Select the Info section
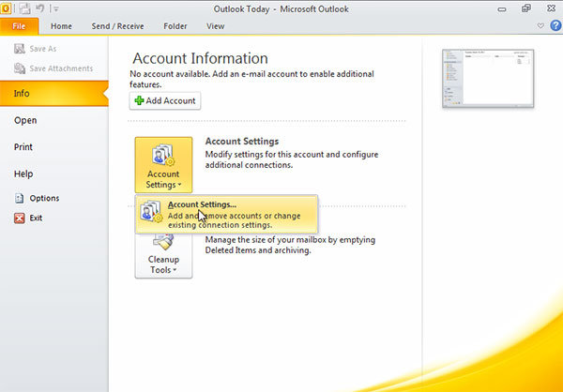Image resolution: width=563 pixels, height=392 pixels. tap(53, 94)
